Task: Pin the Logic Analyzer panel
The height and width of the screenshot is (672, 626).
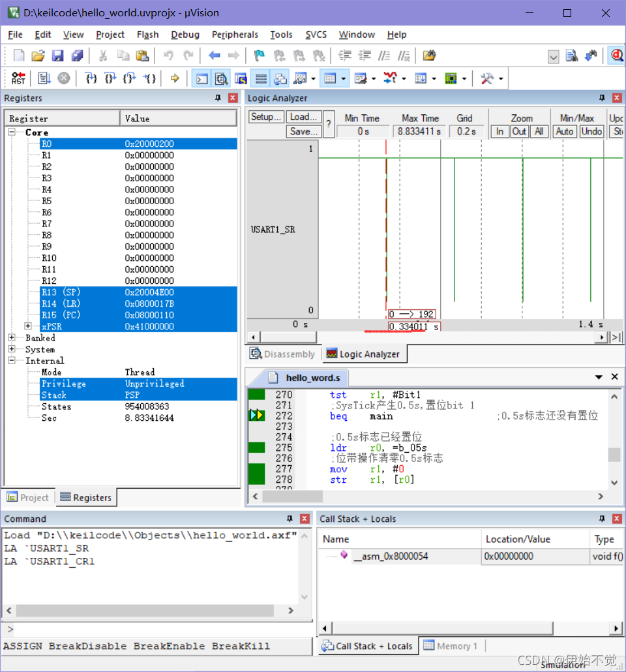Action: 602,98
